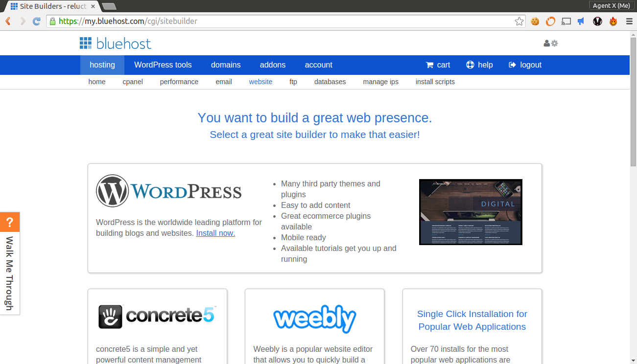This screenshot has width=637, height=364.
Task: Open the Chrome hamburger menu
Action: (629, 21)
